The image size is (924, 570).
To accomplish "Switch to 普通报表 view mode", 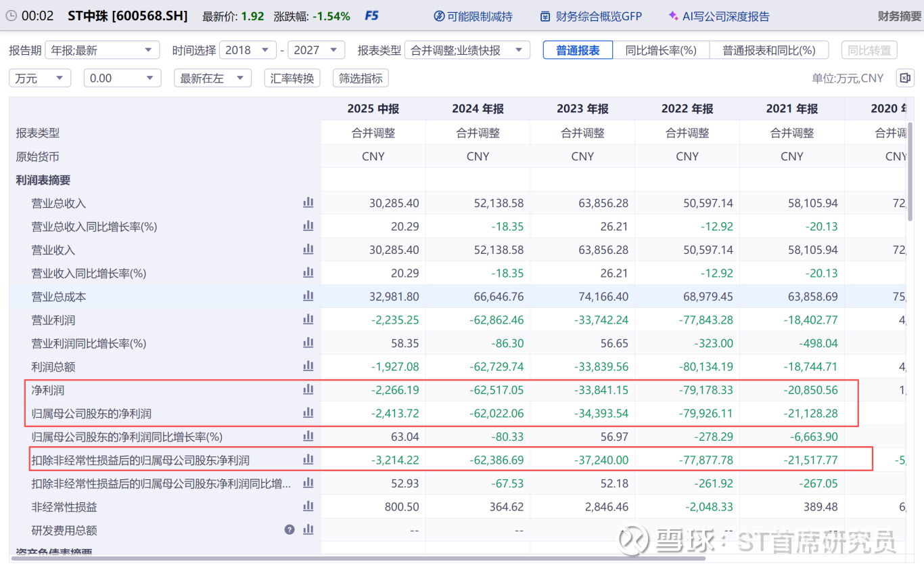I will [x=578, y=50].
